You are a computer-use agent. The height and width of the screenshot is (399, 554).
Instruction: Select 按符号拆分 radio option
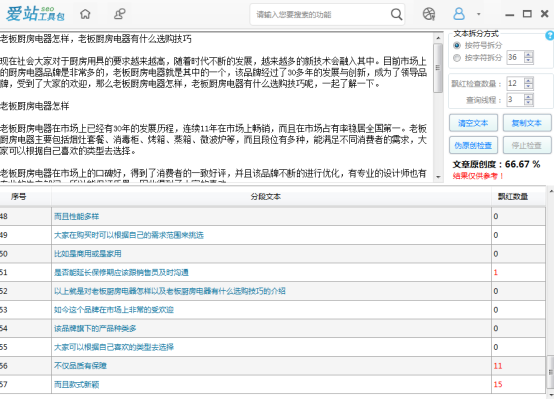[457, 45]
